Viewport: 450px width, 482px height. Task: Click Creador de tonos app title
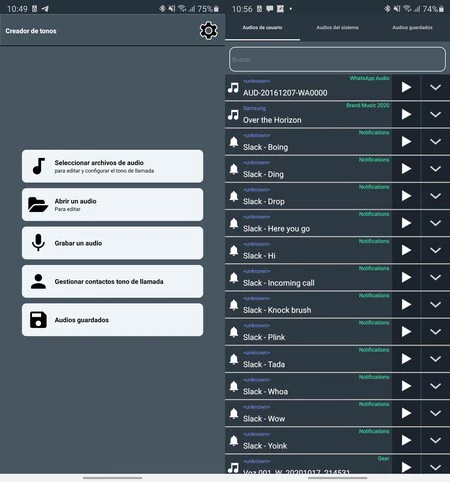[x=31, y=31]
